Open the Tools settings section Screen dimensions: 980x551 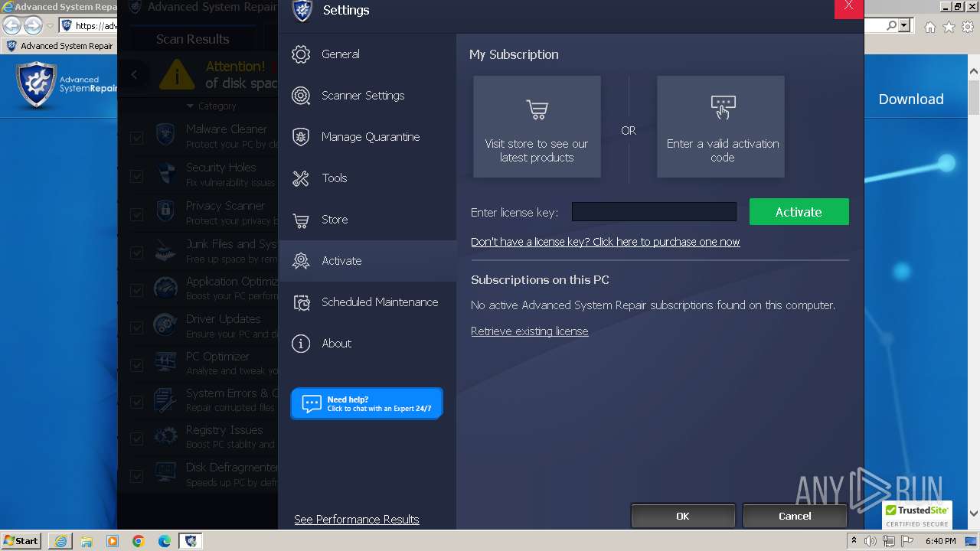tap(367, 178)
